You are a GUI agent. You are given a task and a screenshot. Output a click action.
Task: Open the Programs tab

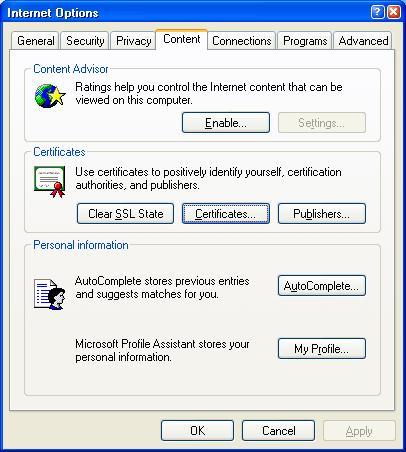(305, 41)
